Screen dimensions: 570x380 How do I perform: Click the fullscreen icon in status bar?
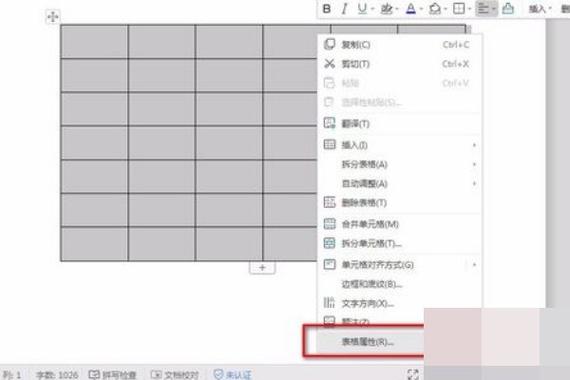(413, 374)
